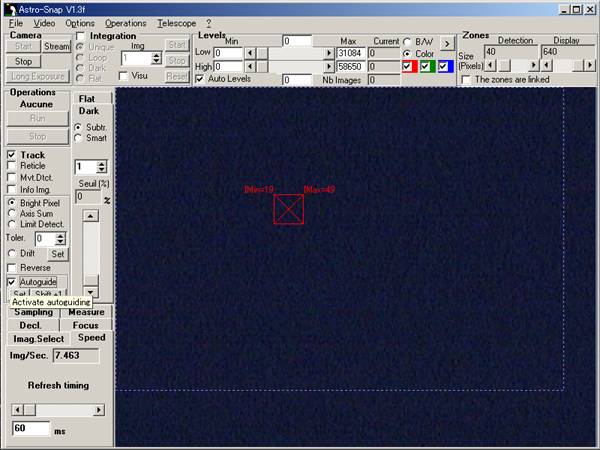Click the refresh timing ms input field
The image size is (600, 450).
(30, 428)
